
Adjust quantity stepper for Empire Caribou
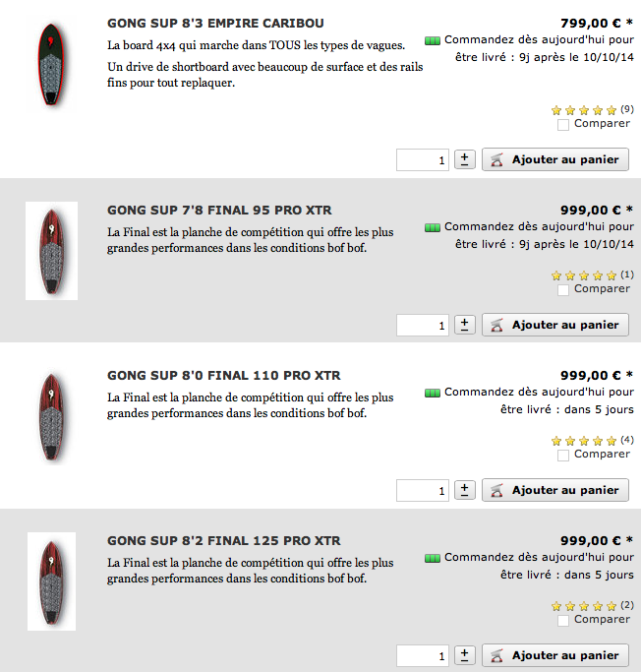465,159
